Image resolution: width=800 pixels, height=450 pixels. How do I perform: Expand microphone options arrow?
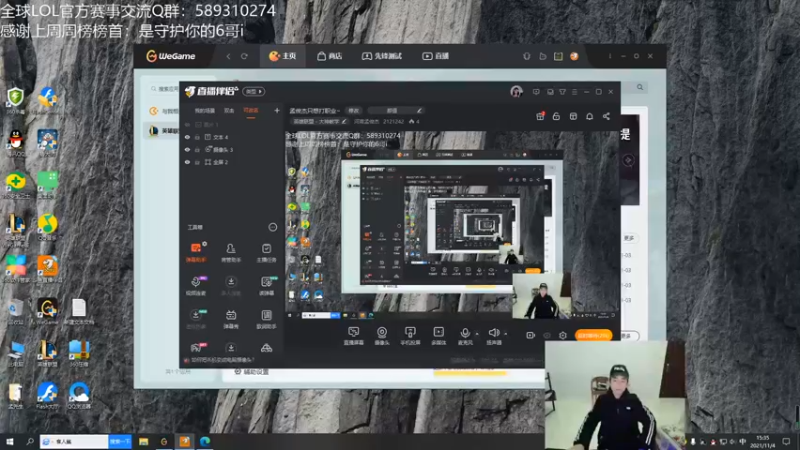tap(477, 333)
